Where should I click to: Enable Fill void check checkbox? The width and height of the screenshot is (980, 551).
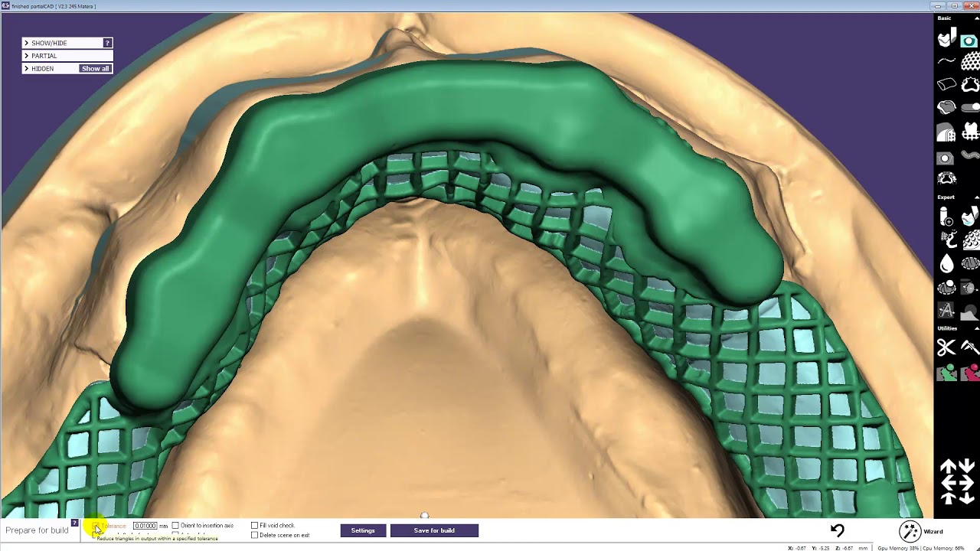click(x=255, y=526)
